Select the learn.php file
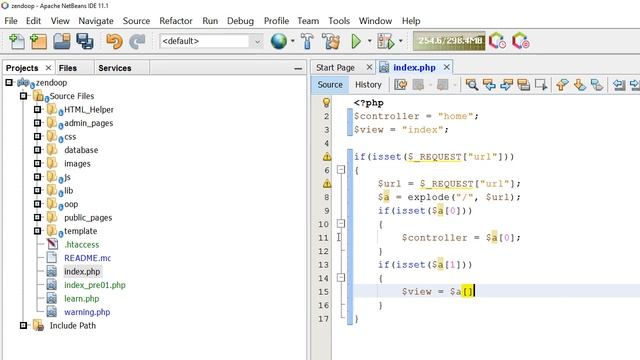640x360 pixels. point(82,298)
